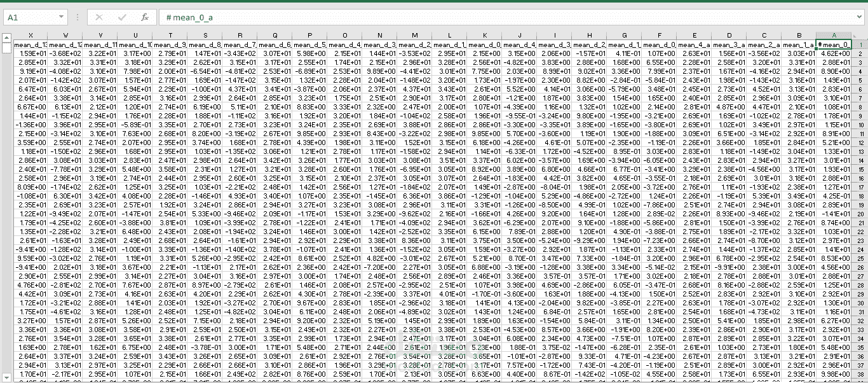Select cell H2 with value -1.57E+01

pos(589,53)
